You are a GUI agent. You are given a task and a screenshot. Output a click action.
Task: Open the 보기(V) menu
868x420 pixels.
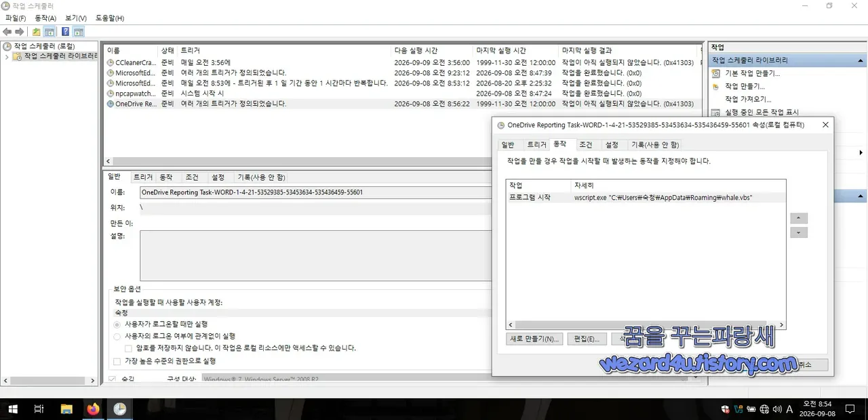pyautogui.click(x=76, y=18)
